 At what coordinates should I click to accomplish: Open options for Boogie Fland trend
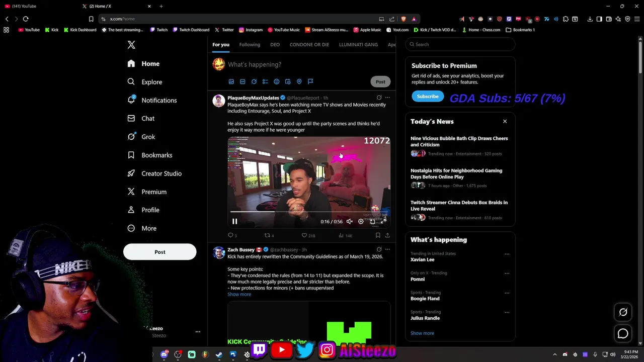click(507, 293)
